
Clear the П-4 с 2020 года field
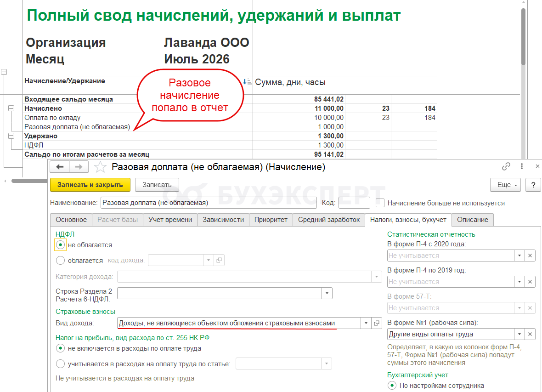point(530,256)
